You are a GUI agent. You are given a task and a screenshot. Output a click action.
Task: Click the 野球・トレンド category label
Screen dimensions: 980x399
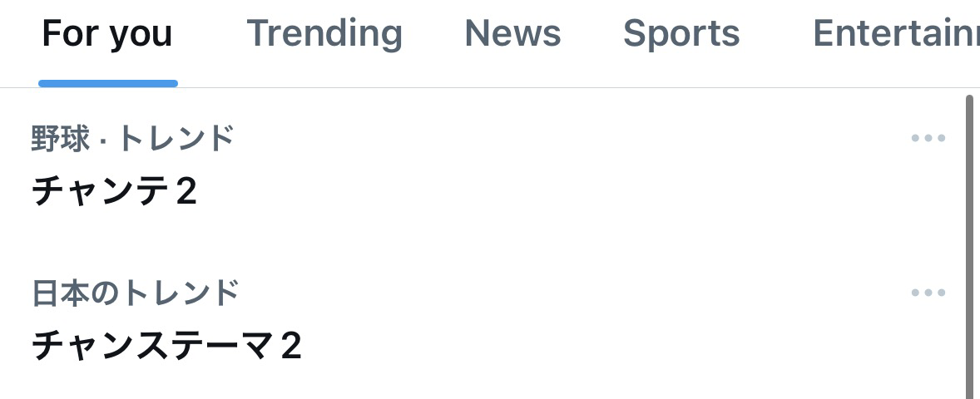pyautogui.click(x=132, y=138)
